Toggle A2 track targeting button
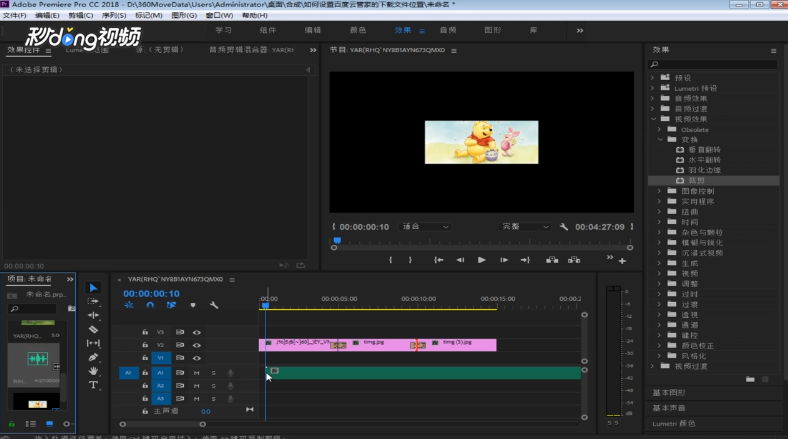 (x=161, y=386)
